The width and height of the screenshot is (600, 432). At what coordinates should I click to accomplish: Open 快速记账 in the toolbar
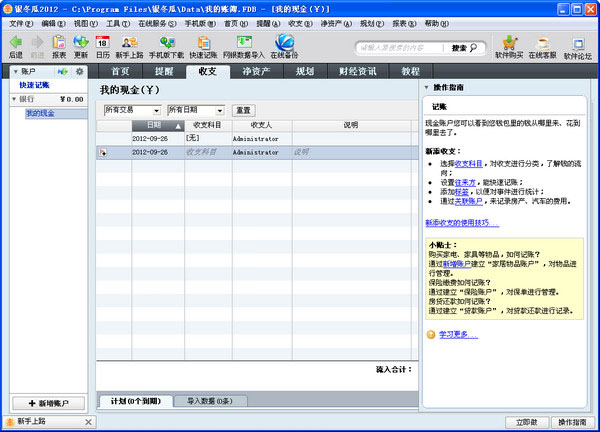pyautogui.click(x=203, y=45)
